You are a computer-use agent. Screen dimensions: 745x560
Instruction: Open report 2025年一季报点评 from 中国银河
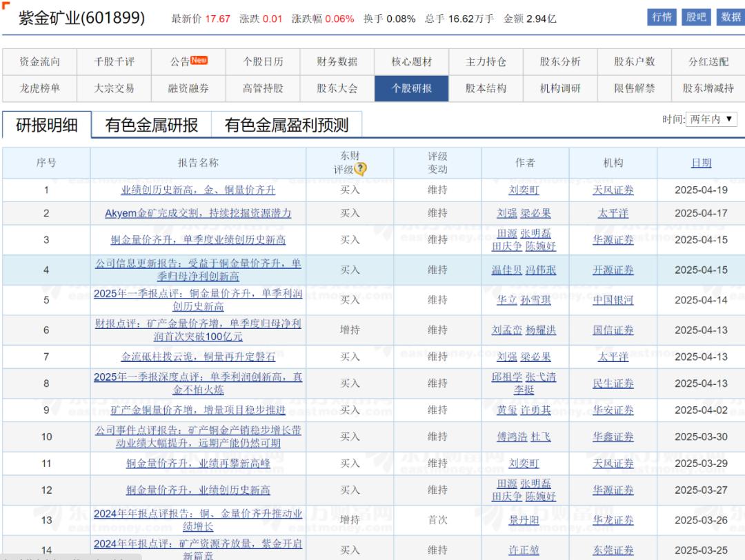[x=198, y=300]
